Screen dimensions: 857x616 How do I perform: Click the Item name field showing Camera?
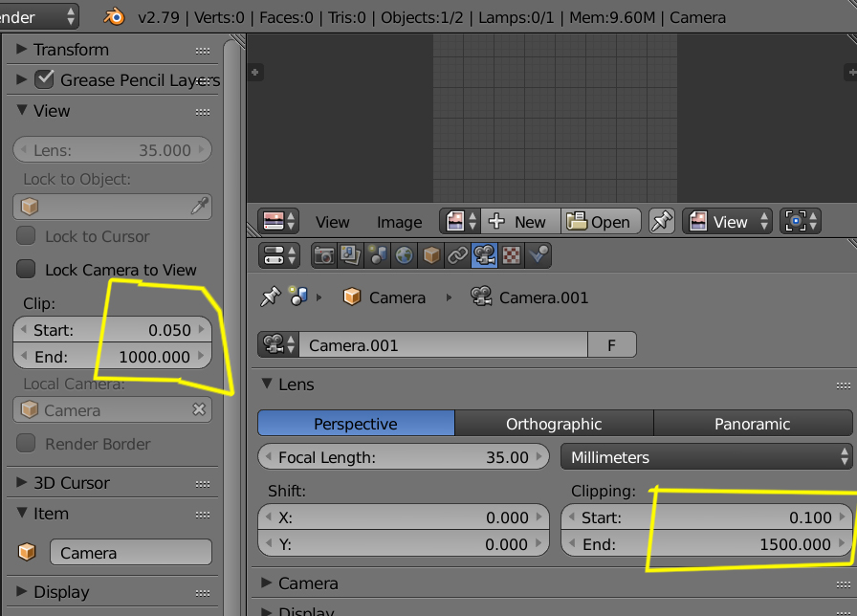tap(131, 552)
